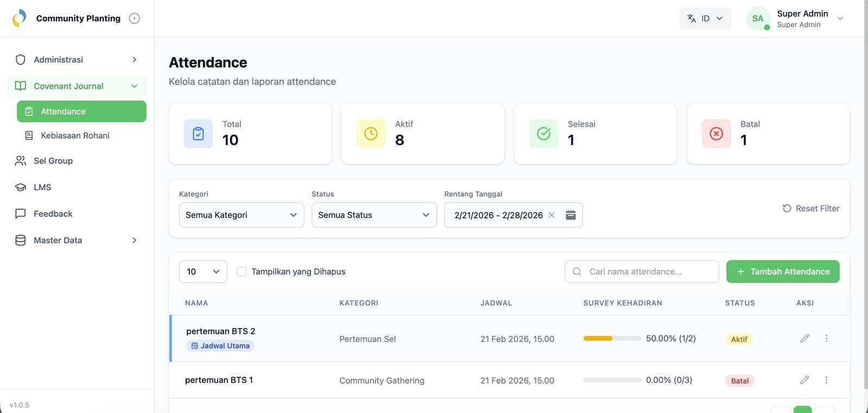Click the Feedback chat bubble icon
This screenshot has width=868, height=413.
click(x=21, y=214)
